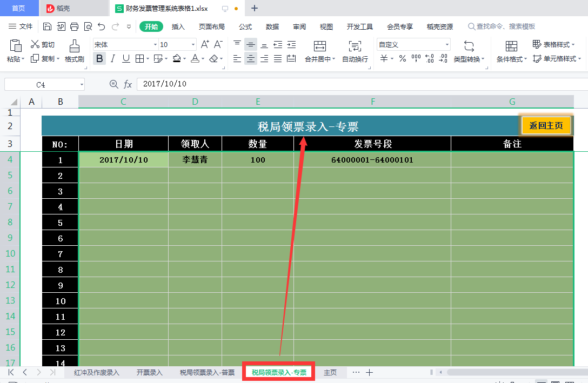This screenshot has height=383, width=588.
Task: Open Cell Style 单元格样式 menu
Action: coord(557,59)
